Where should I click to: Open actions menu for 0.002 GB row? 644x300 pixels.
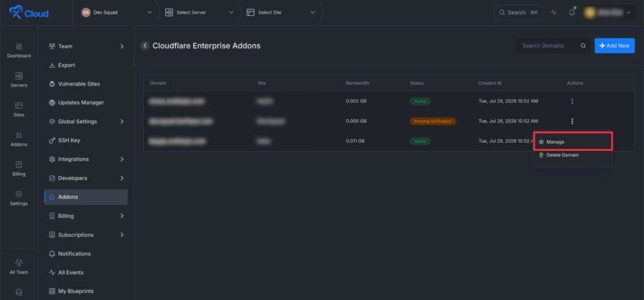point(572,101)
